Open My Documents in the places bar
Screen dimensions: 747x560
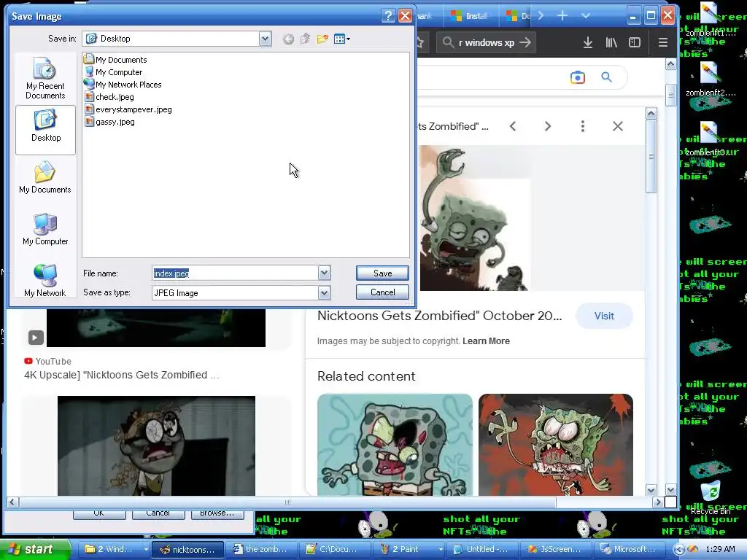(45, 177)
